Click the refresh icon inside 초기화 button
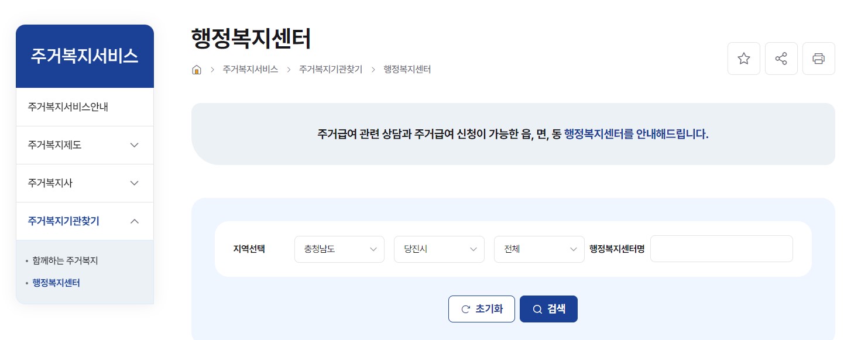Image resolution: width=868 pixels, height=340 pixels. [465, 308]
